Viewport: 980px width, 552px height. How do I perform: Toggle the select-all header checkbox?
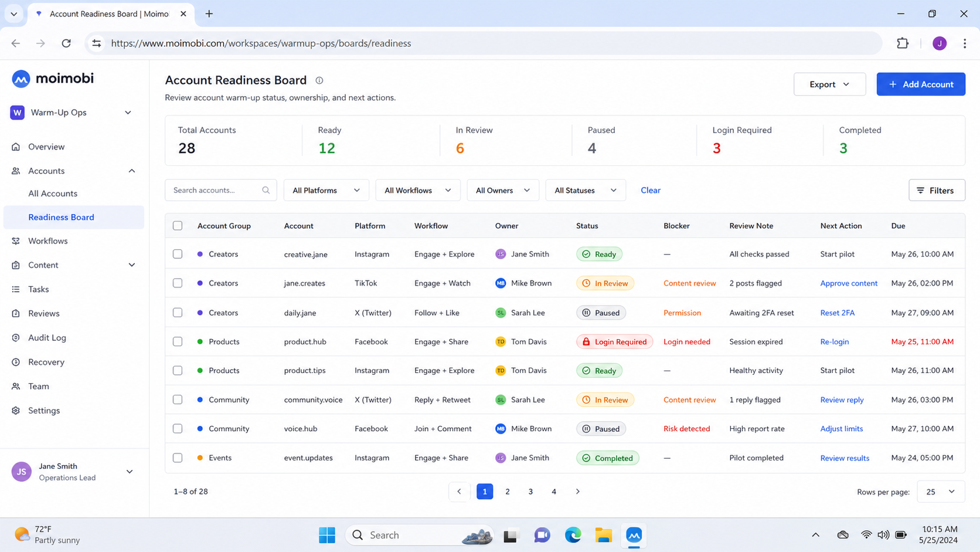pos(178,226)
